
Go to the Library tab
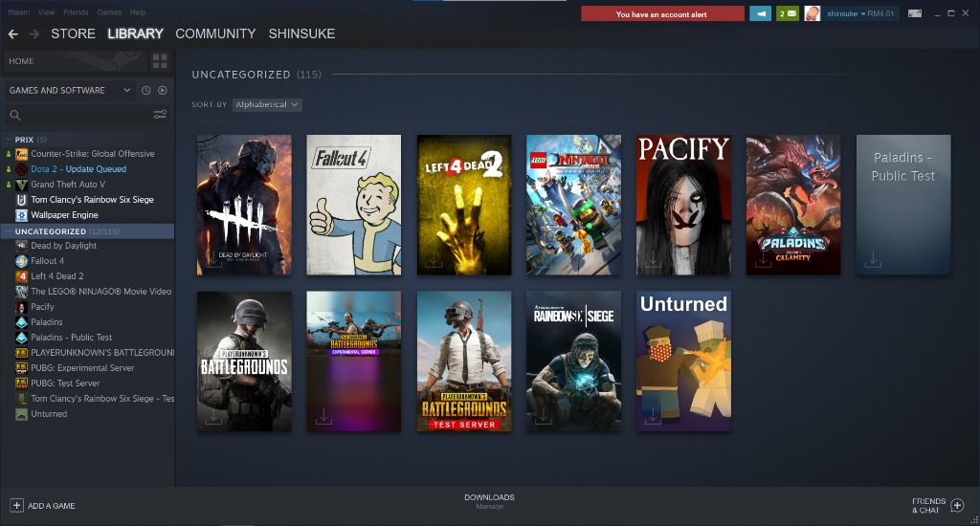click(135, 33)
